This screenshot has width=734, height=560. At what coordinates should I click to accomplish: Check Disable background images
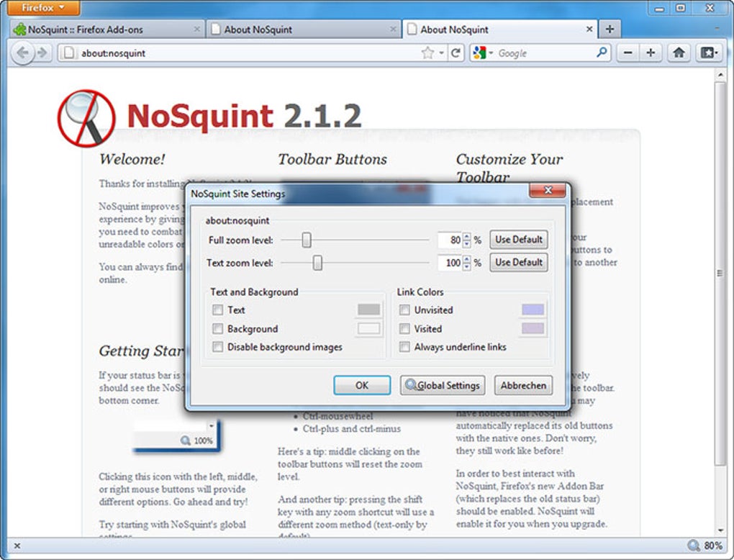tap(217, 347)
